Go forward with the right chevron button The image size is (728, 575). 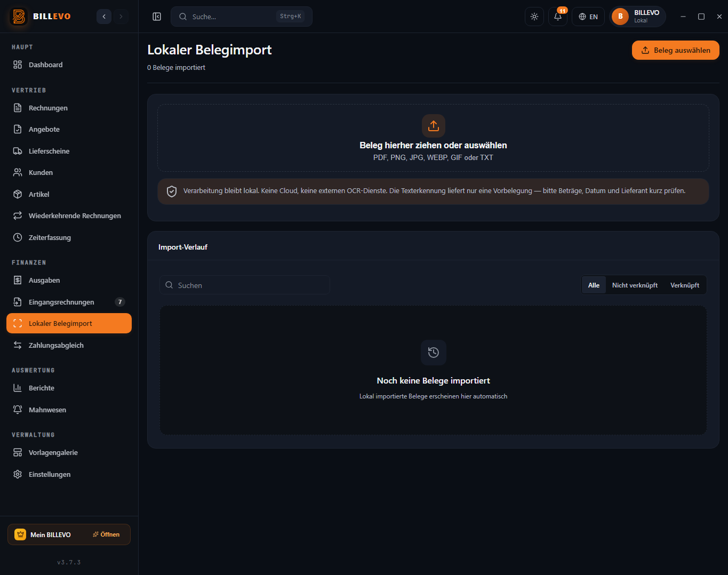coord(121,17)
